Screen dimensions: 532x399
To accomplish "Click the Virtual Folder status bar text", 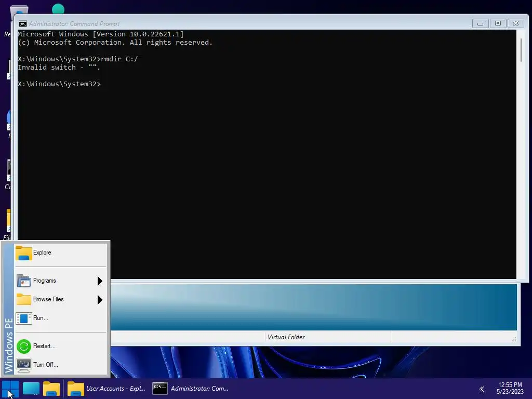I will tap(286, 337).
